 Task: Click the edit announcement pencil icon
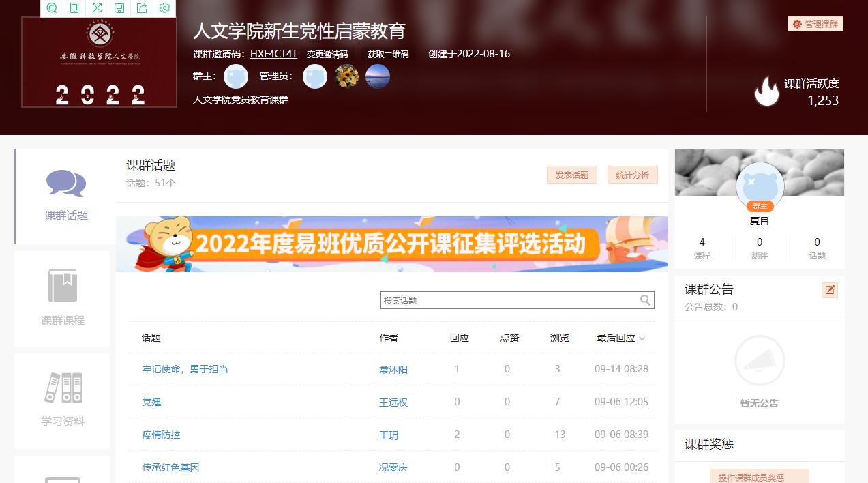pyautogui.click(x=829, y=290)
